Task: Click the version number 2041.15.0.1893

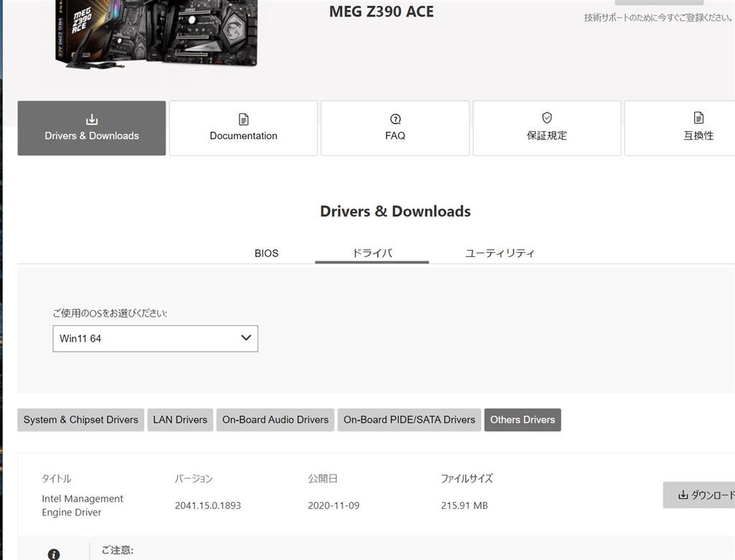Action: 207,505
